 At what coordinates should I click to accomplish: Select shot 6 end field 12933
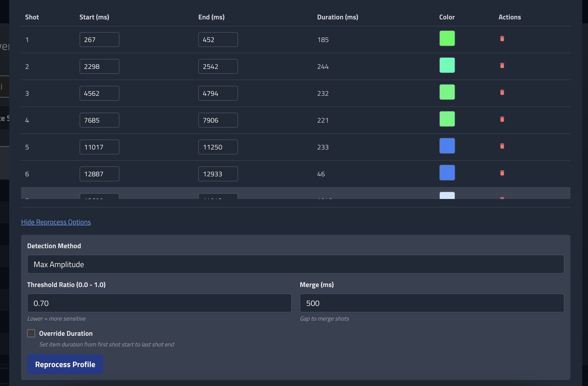click(x=218, y=174)
